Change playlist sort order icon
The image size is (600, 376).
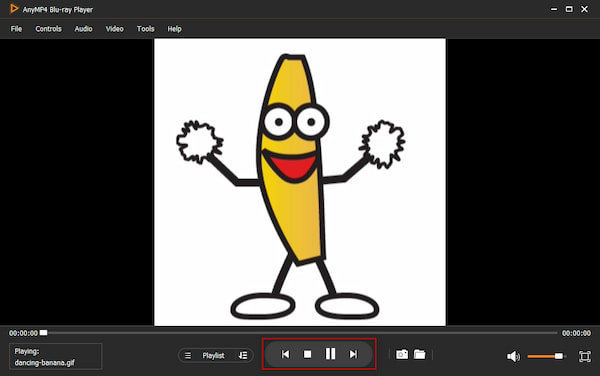243,355
